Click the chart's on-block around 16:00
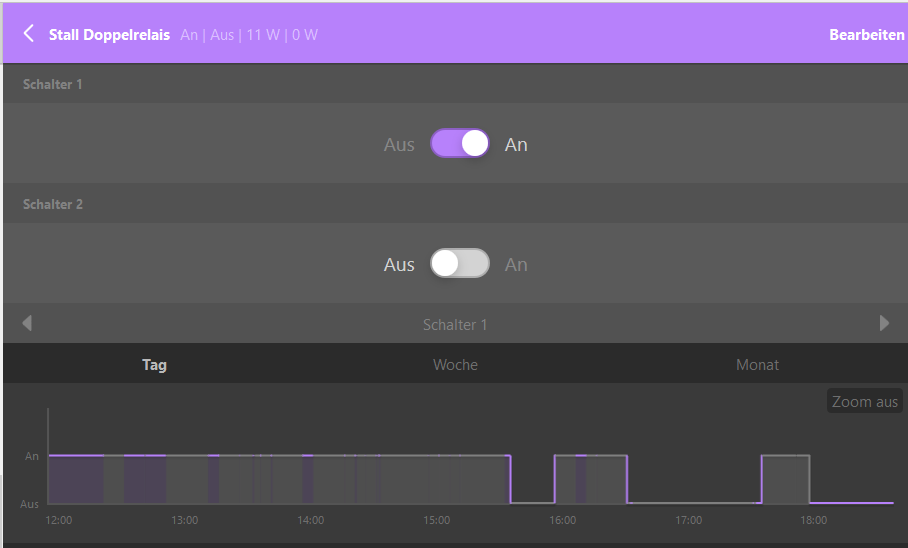Screen dimensions: 908x548 591,479
